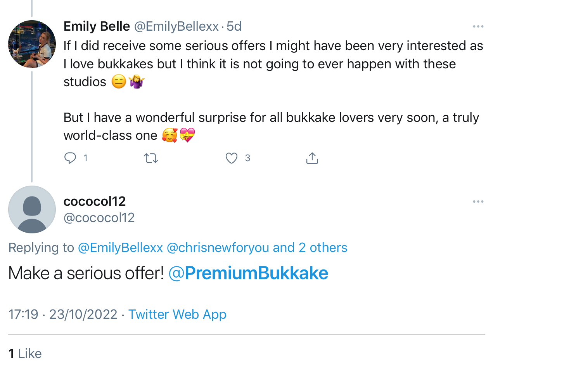
Task: Open more options on Emily Belle's tweet
Action: pyautogui.click(x=478, y=26)
